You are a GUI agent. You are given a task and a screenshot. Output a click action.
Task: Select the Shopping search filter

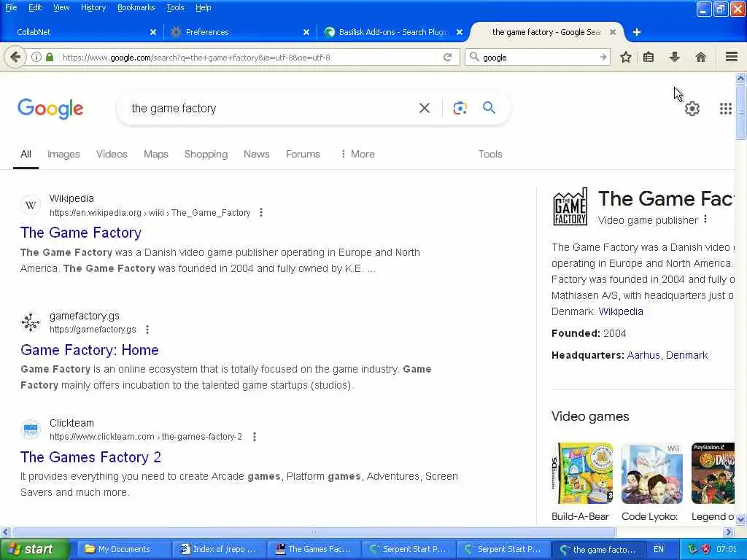tap(206, 154)
